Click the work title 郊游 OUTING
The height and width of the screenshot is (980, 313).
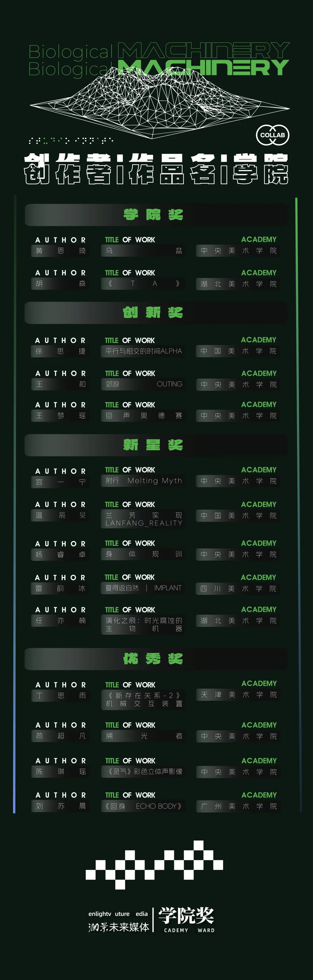click(143, 384)
